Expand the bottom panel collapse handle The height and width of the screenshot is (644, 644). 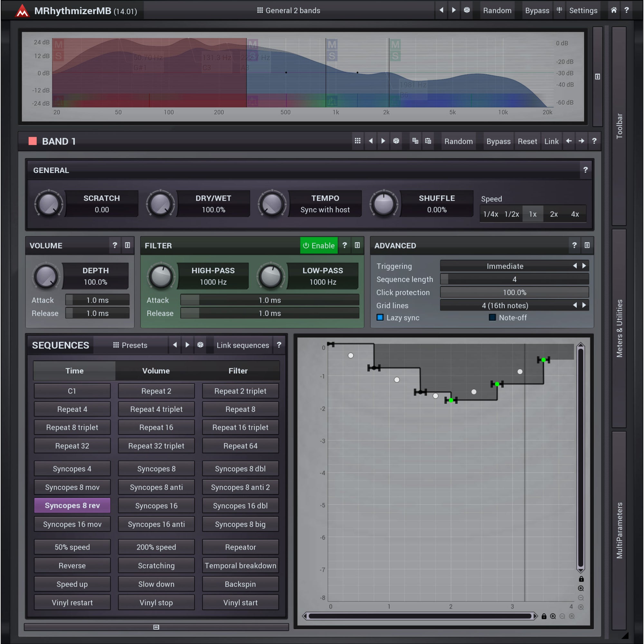coord(156,627)
